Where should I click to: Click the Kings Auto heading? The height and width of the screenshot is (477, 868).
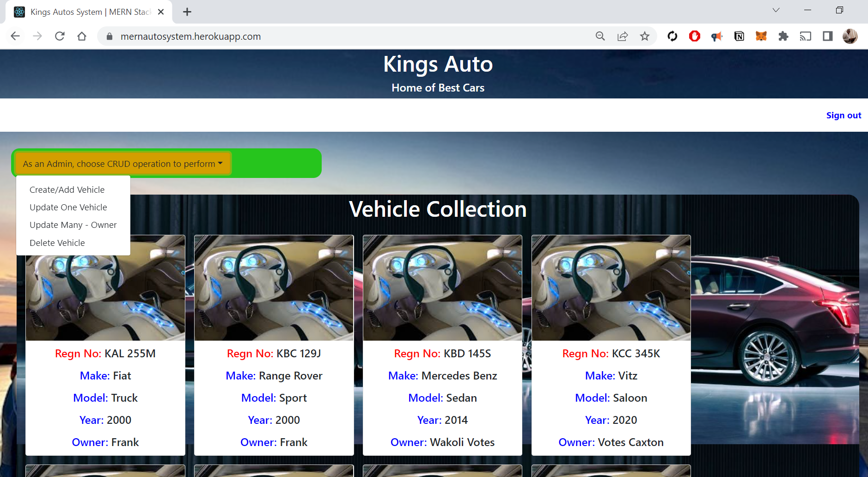(438, 64)
